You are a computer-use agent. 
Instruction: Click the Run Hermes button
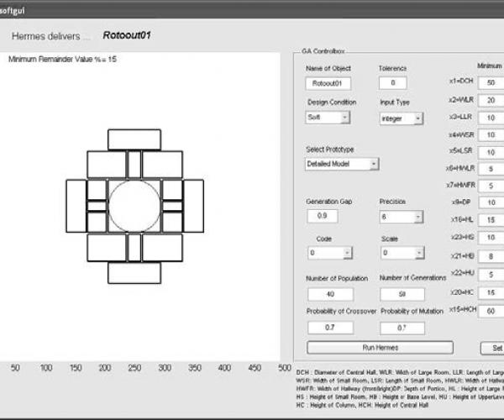pos(380,348)
